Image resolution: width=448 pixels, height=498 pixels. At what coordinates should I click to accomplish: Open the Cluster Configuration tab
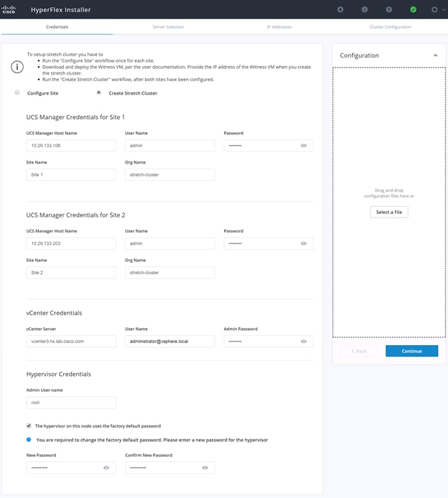[x=391, y=27]
